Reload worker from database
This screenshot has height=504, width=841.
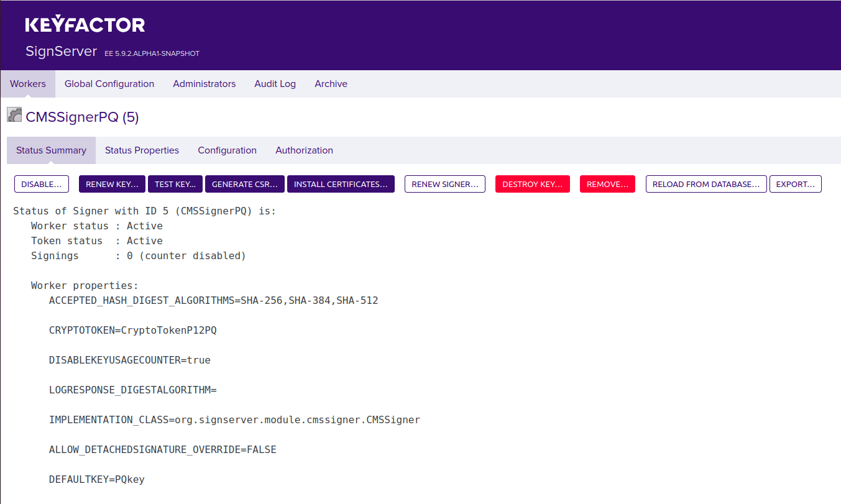click(x=705, y=184)
